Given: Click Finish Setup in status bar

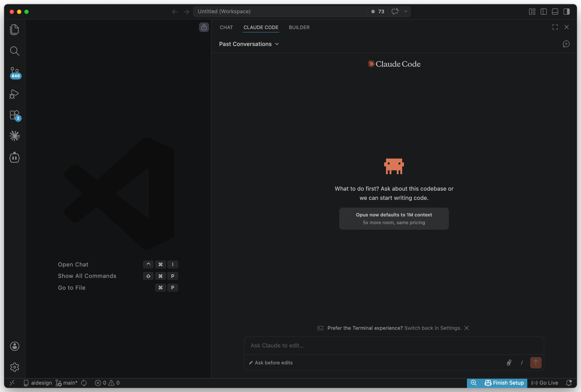Looking at the screenshot, I should click(x=504, y=383).
